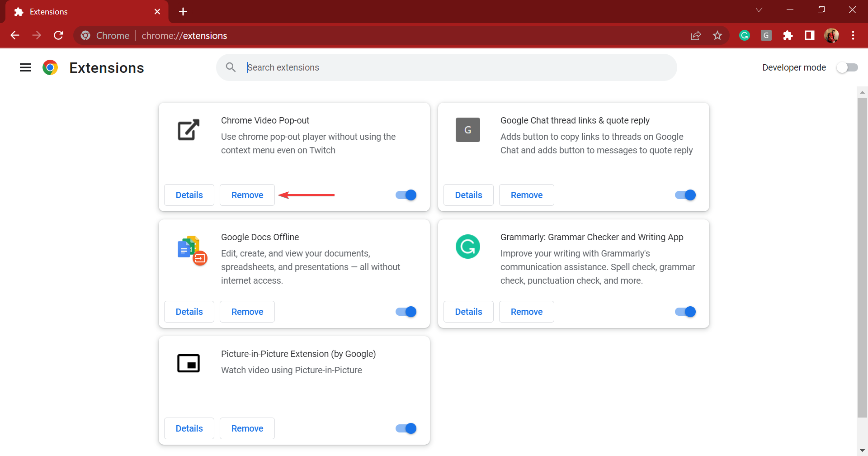Image resolution: width=868 pixels, height=456 pixels.
Task: Click the Chrome Video Pop-out title text
Action: coord(265,120)
